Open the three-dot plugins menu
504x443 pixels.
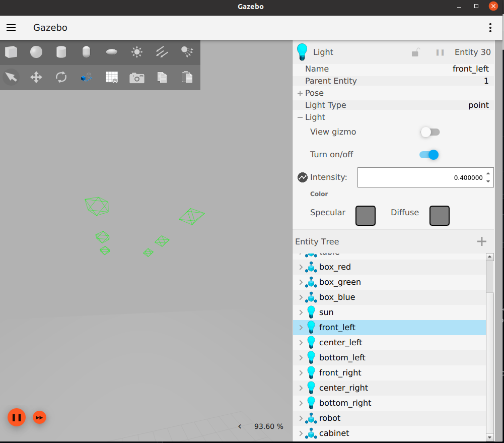[490, 28]
